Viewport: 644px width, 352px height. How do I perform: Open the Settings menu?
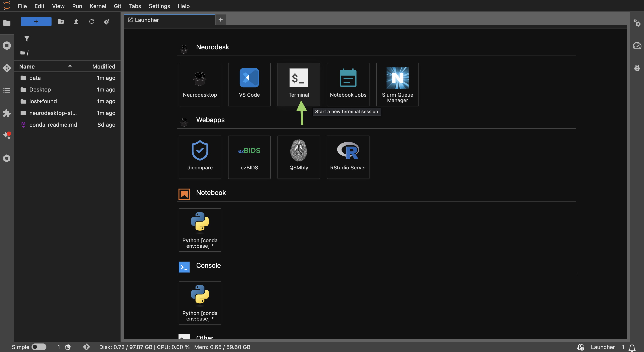(x=159, y=6)
